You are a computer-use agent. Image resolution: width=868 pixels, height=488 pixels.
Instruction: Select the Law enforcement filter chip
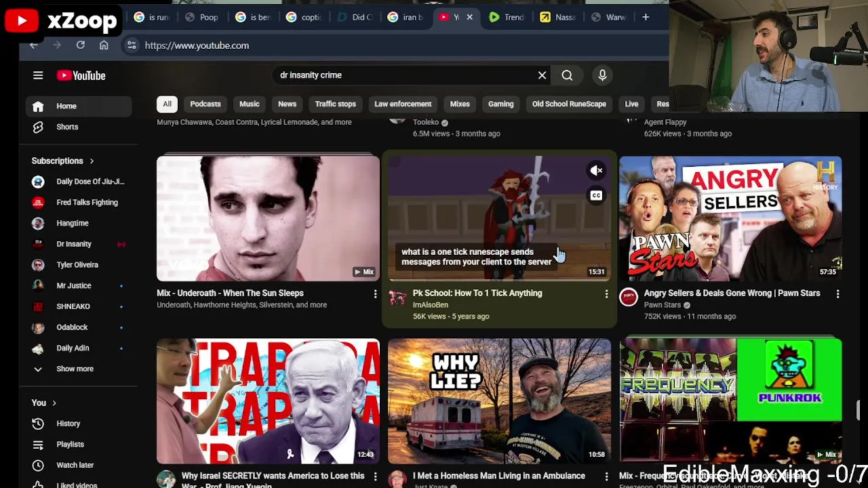(403, 104)
